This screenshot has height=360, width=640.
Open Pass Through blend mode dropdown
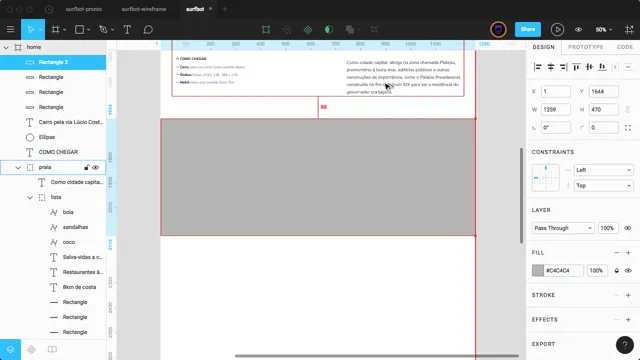562,228
